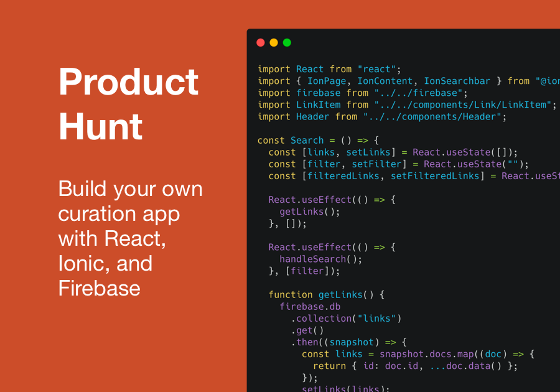Click the .collection("links") call

pos(346,318)
